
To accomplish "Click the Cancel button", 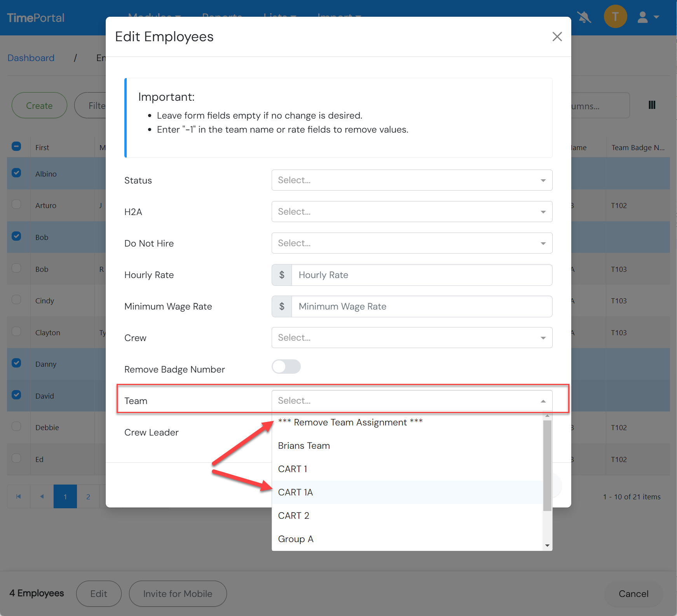I will point(633,594).
